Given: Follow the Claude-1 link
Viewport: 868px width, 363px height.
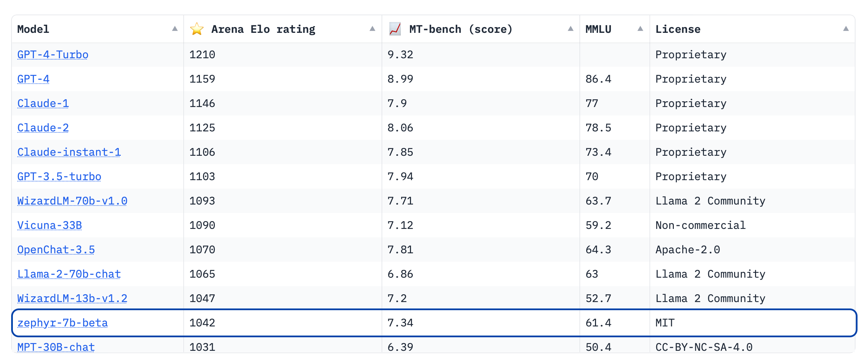Looking at the screenshot, I should [43, 103].
